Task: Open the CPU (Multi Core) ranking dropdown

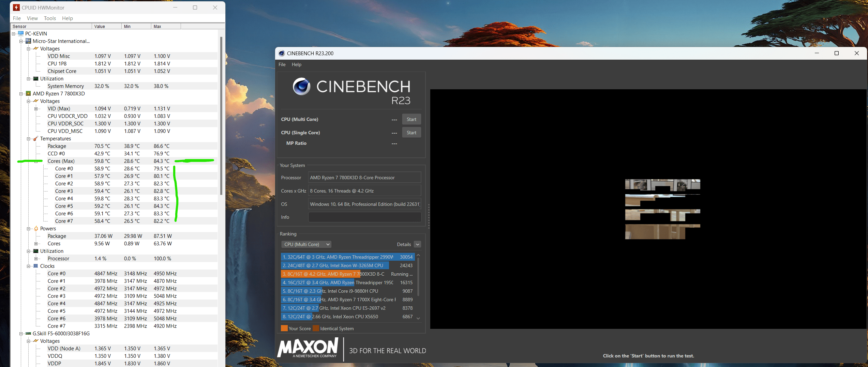Action: pos(306,244)
